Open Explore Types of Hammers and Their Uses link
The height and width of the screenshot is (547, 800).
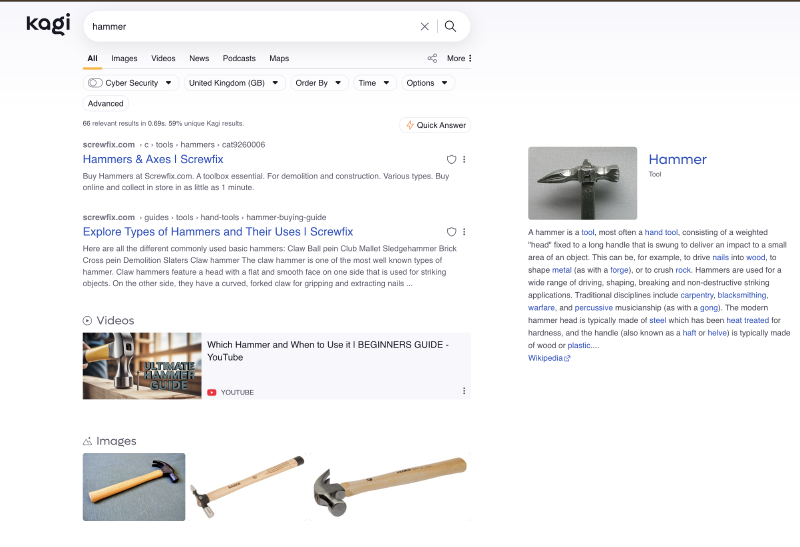pos(218,232)
